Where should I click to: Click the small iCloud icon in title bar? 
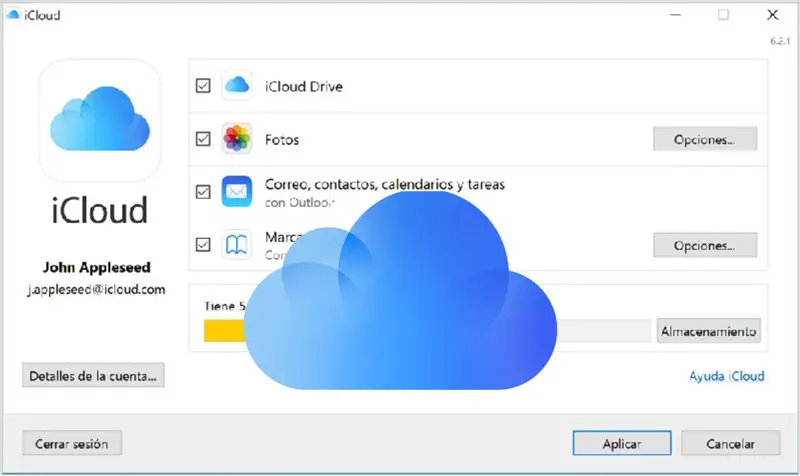13,15
